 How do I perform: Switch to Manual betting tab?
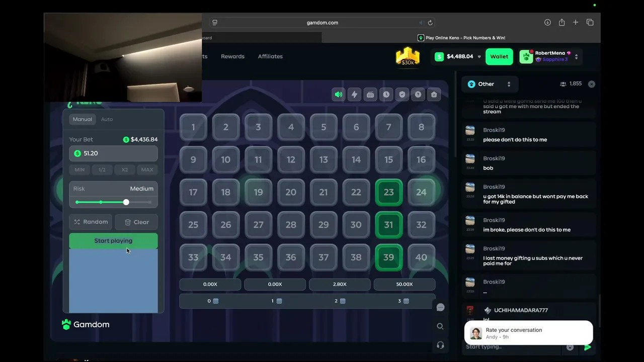[82, 119]
